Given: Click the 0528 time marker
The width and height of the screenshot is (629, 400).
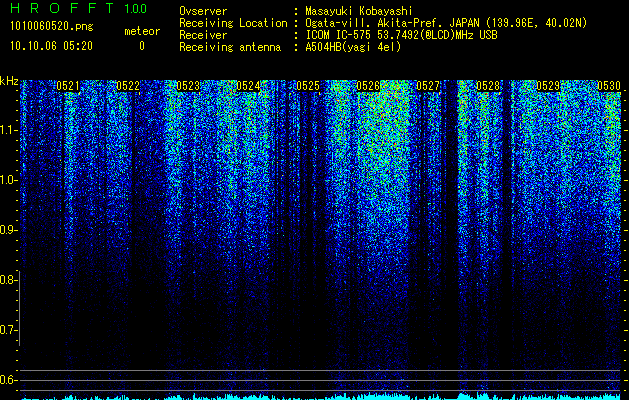Looking at the screenshot, I should click(x=489, y=86).
